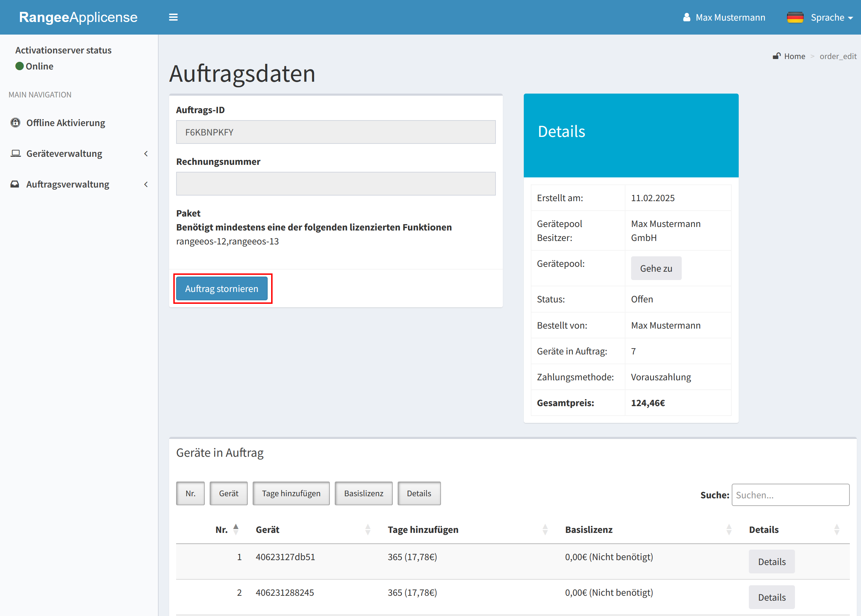Click the Home breadcrumb lock icon
861x616 pixels.
click(x=776, y=56)
